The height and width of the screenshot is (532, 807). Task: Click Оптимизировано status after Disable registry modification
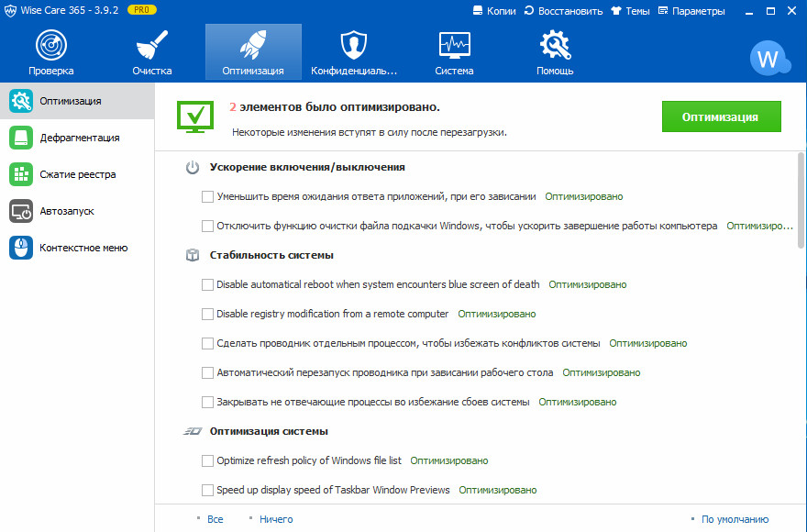point(497,314)
